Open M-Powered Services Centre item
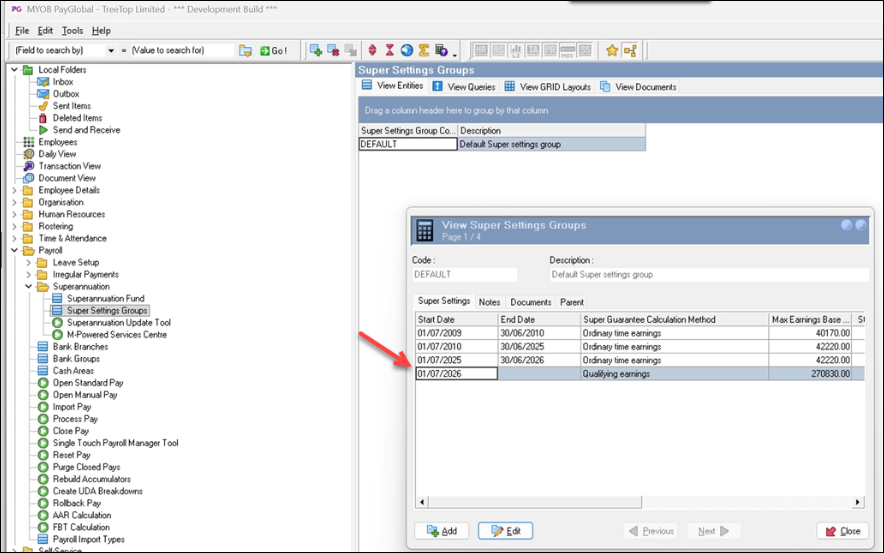Viewport: 884px width, 553px height. [117, 334]
